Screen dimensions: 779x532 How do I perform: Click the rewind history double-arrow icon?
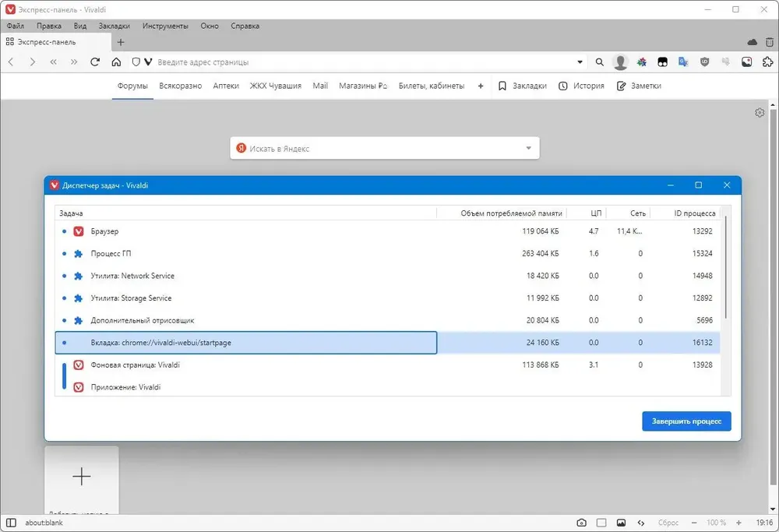[53, 62]
